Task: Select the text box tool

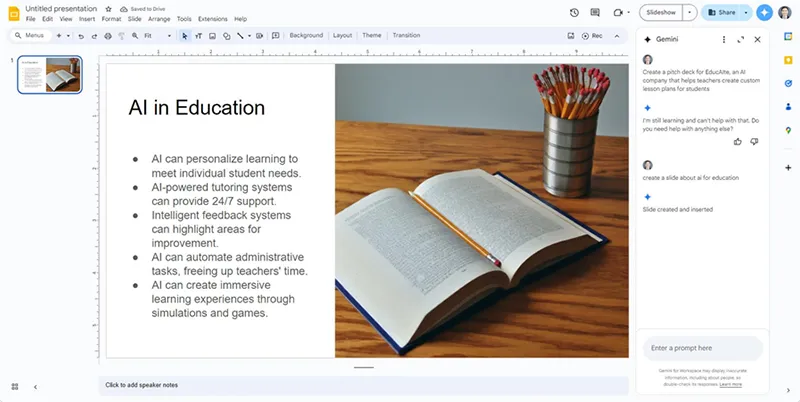Action: click(x=198, y=35)
